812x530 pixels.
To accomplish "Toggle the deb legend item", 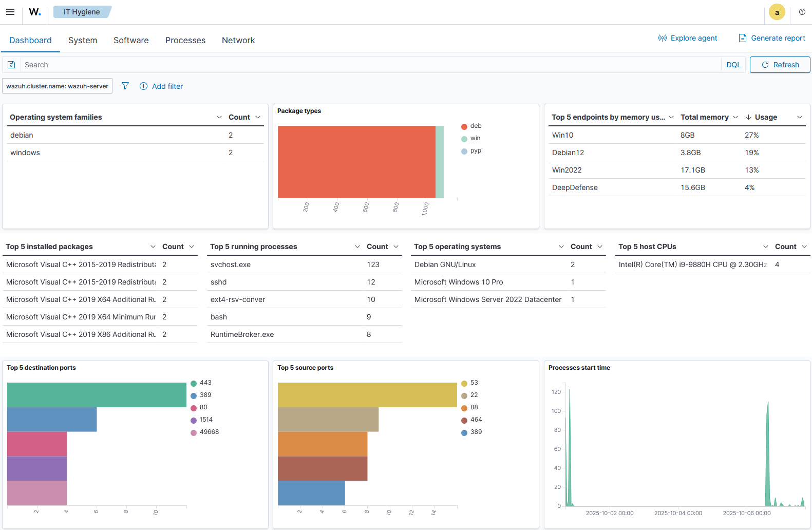I will click(x=476, y=126).
